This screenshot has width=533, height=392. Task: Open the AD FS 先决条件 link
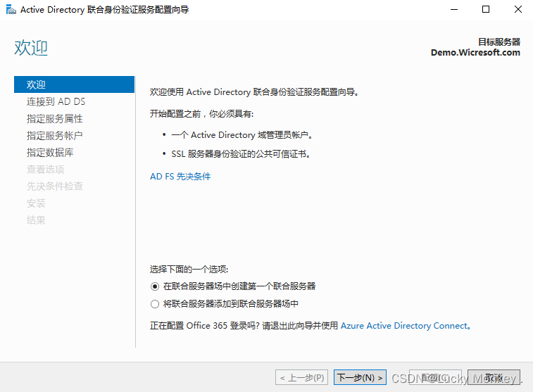point(180,177)
